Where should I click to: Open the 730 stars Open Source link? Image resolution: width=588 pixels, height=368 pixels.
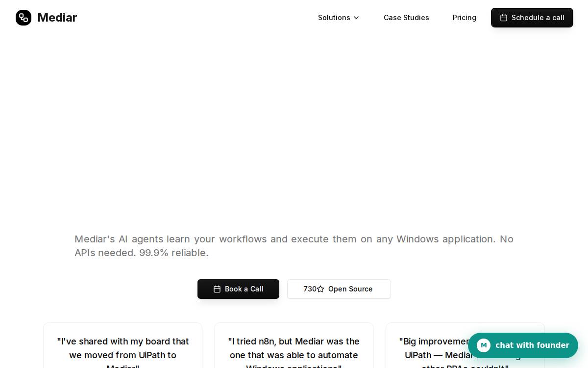tap(339, 289)
